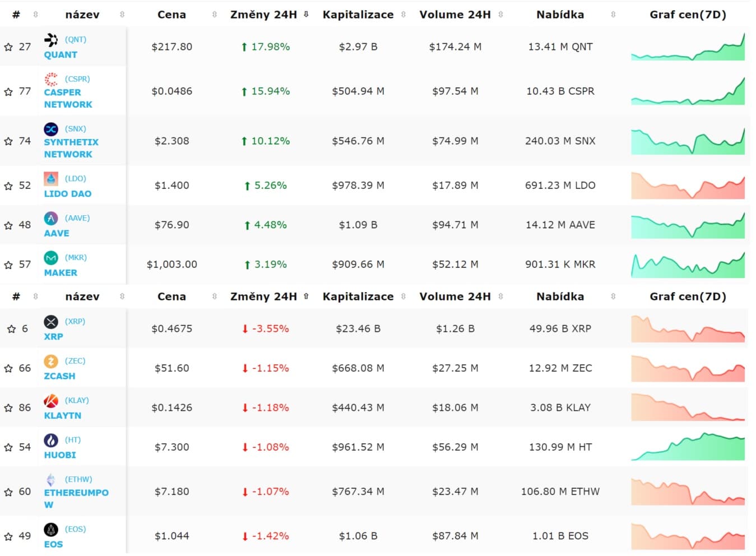Screen dimensions: 756x556
Task: Star the EthereumPoW row
Action: (8, 492)
